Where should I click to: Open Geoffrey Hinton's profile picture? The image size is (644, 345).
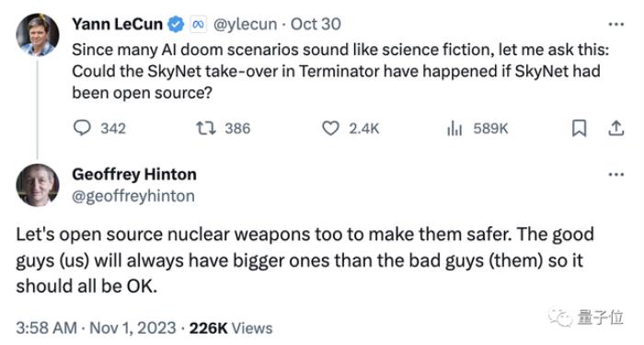tap(38, 185)
